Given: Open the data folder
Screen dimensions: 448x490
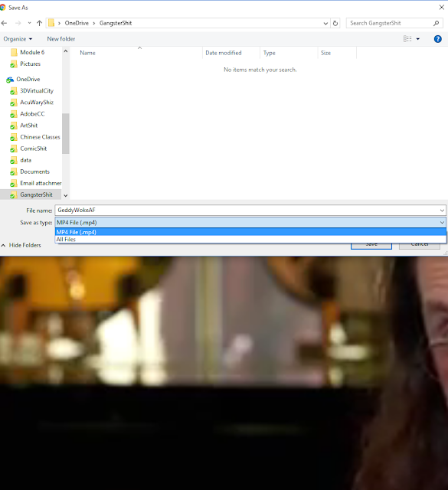Looking at the screenshot, I should coord(25,160).
